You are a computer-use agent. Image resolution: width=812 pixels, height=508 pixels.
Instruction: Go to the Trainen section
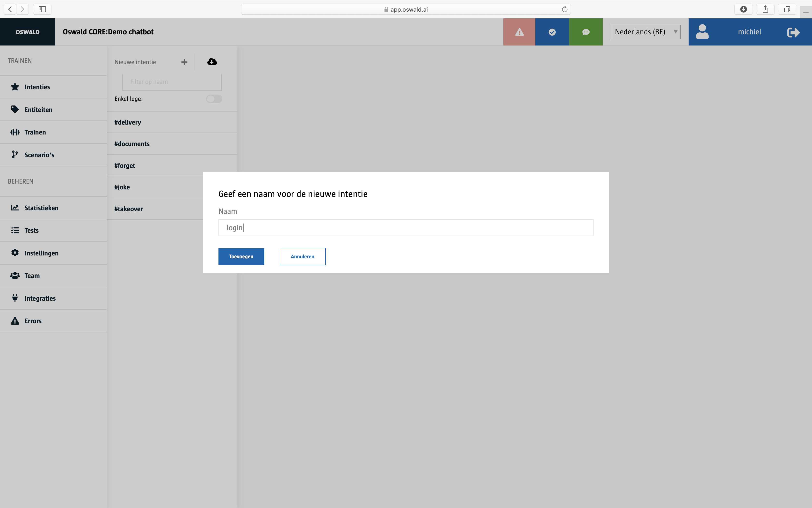click(53, 132)
